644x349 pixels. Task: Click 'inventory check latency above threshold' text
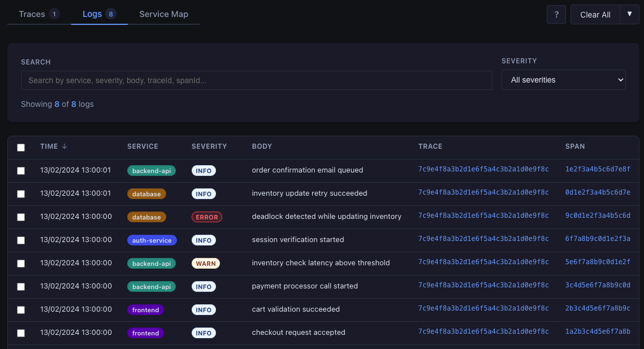(321, 262)
